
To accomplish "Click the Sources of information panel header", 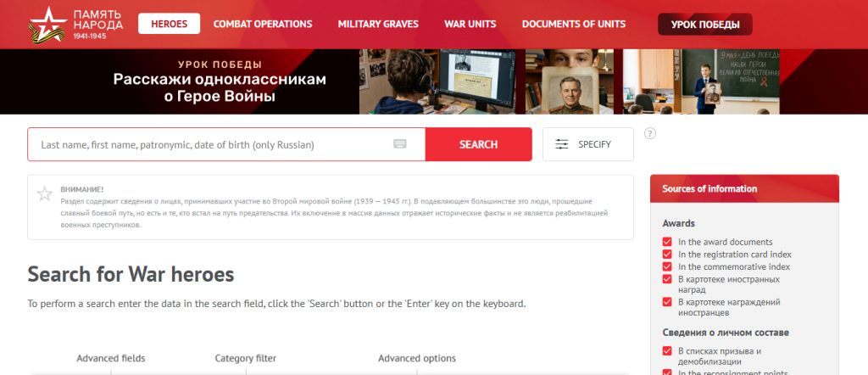I will (744, 189).
